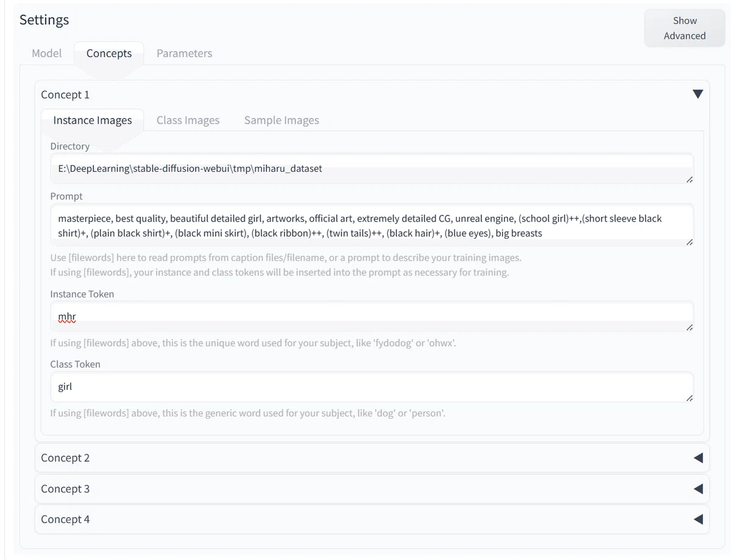Viewport: 731px width, 560px height.
Task: Collapse Concept 1 using its triangle
Action: [x=698, y=94]
